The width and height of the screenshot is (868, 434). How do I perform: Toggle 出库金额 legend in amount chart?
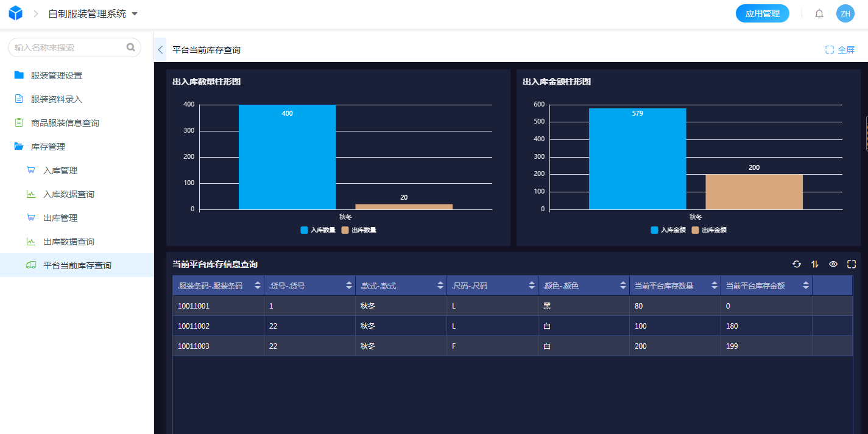pos(709,230)
